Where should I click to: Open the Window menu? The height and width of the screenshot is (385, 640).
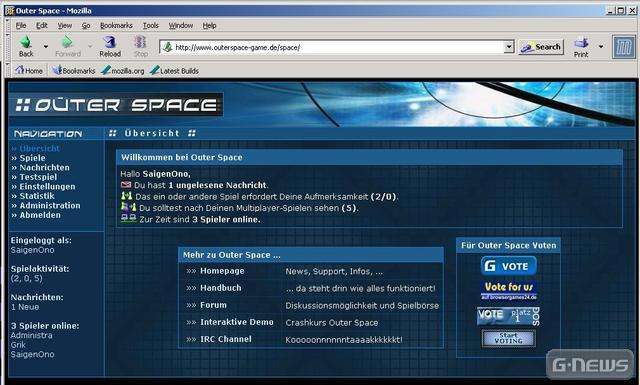click(x=181, y=25)
